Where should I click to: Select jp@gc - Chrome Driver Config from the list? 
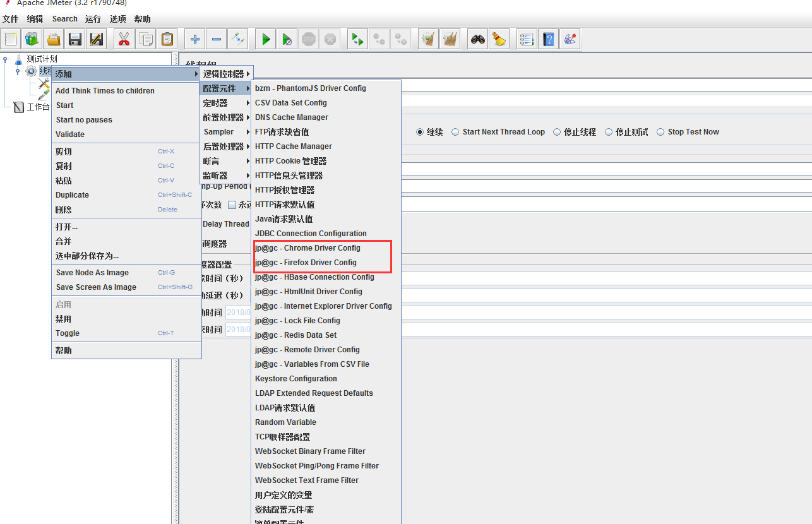pos(307,247)
